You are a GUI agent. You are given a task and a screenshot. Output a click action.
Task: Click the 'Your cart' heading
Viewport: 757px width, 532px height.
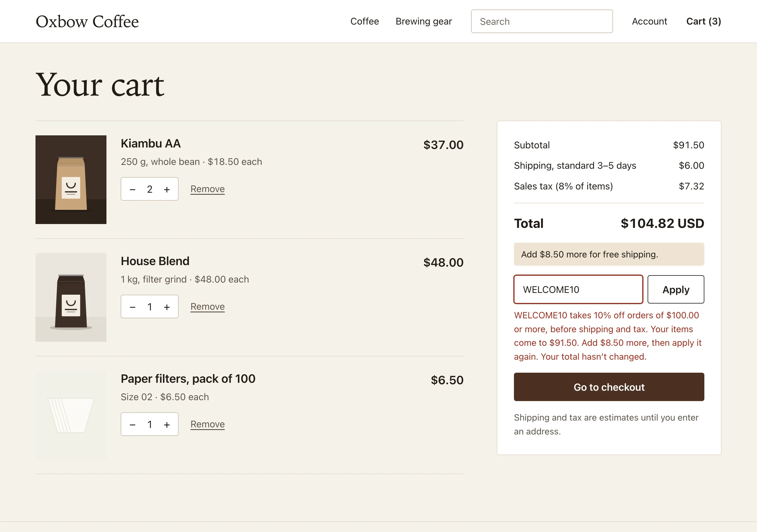(x=100, y=85)
